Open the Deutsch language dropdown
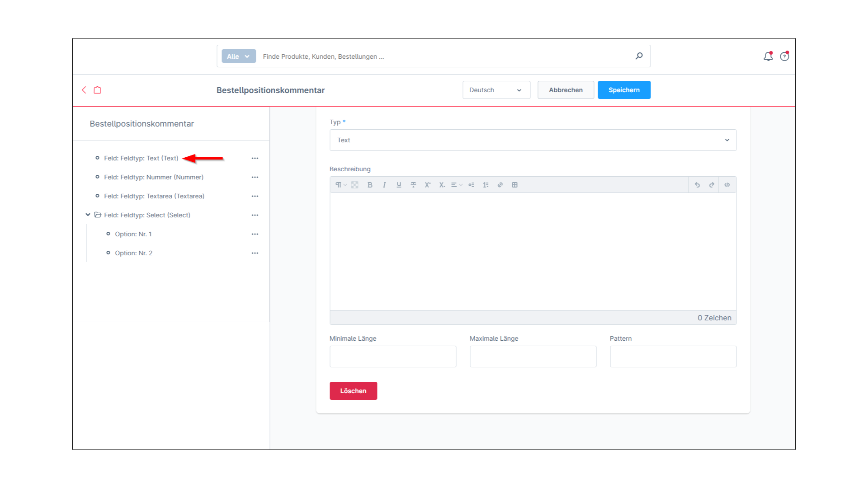Screen dimensions: 868x488 coord(496,90)
